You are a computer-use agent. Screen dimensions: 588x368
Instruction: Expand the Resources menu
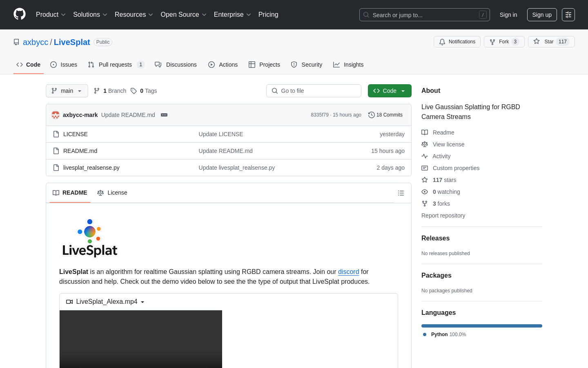click(x=134, y=15)
